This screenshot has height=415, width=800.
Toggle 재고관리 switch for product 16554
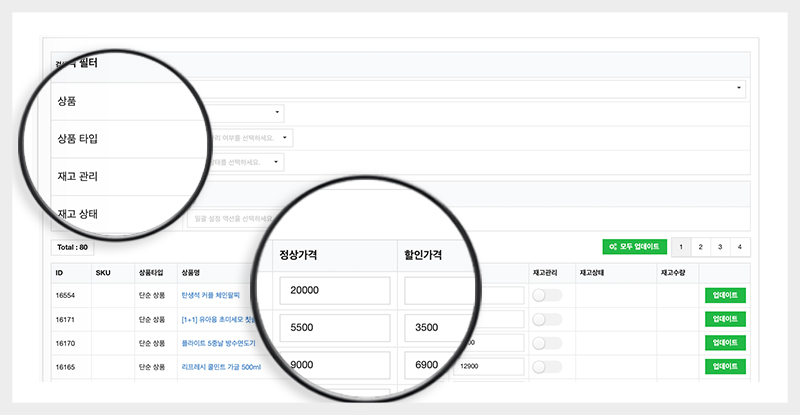coord(547,295)
